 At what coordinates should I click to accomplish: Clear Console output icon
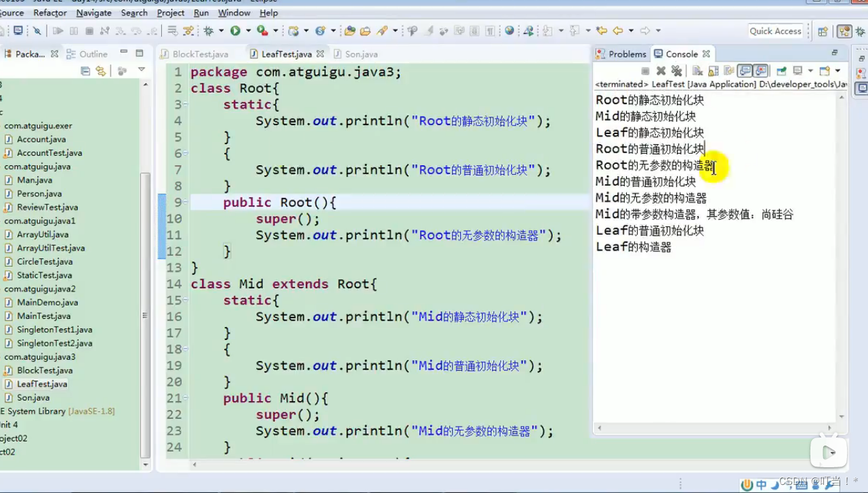(x=697, y=70)
